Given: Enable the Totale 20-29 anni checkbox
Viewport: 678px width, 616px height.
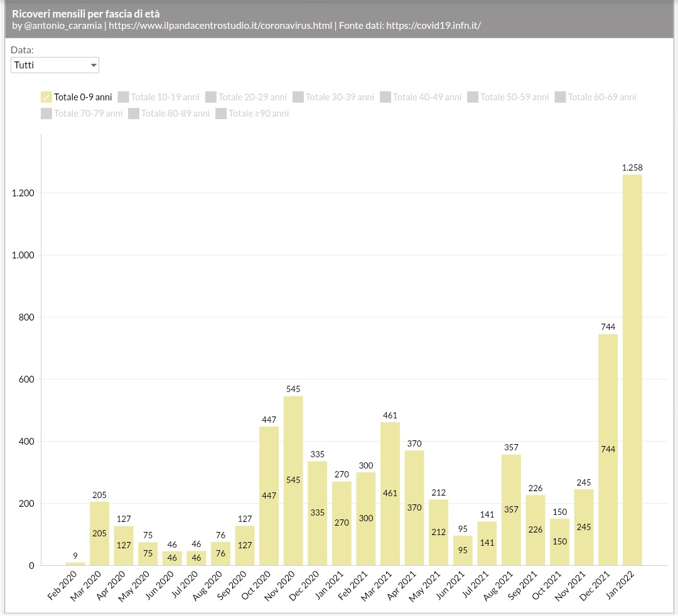Looking at the screenshot, I should tap(210, 97).
